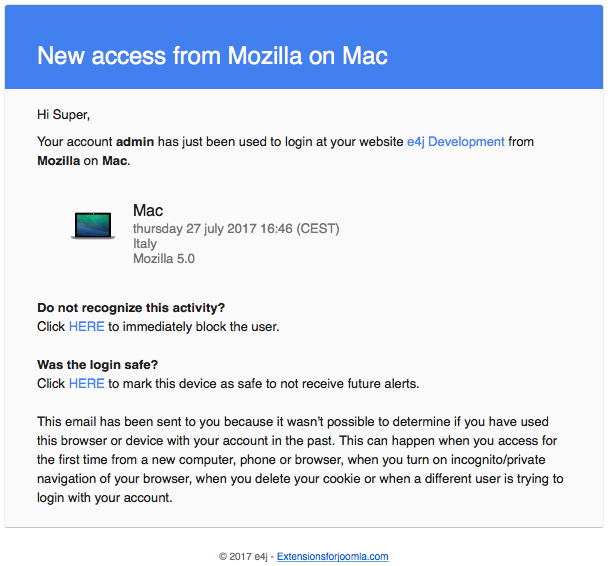Click HERE to immediately block the user
The width and height of the screenshot is (608, 566).
86,326
